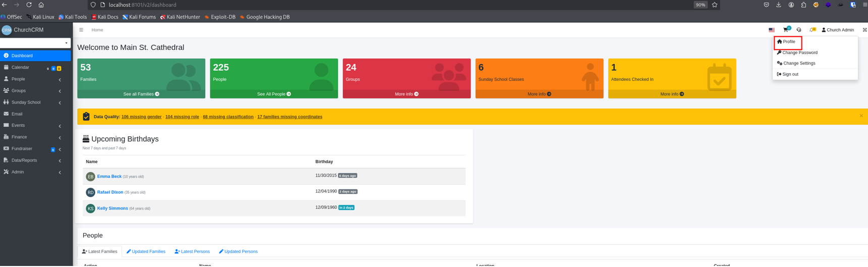This screenshot has height=267, width=868.
Task: Click Home breadcrumb
Action: coord(97,30)
